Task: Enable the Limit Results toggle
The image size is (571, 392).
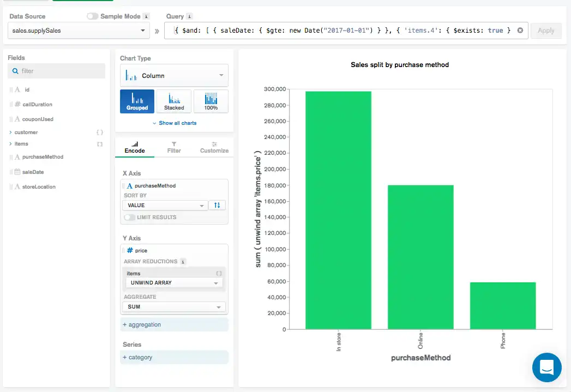Action: [129, 218]
